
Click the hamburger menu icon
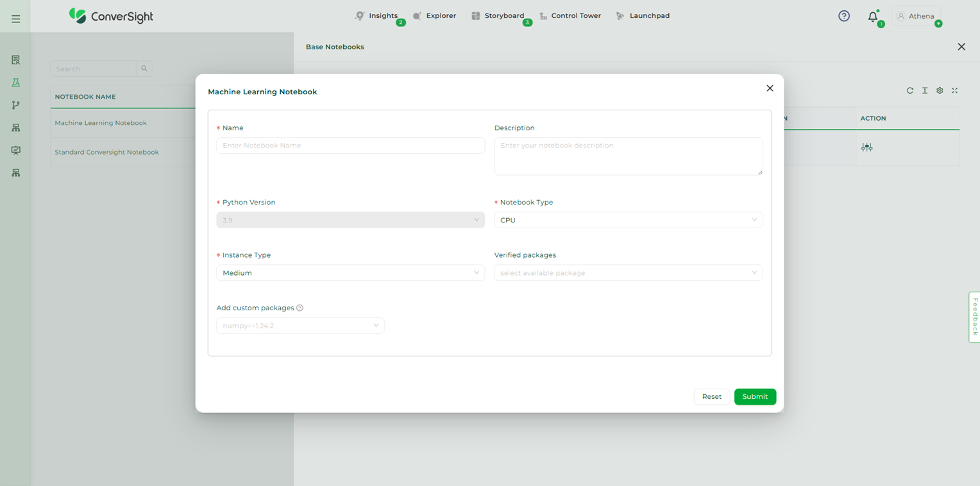[16, 19]
